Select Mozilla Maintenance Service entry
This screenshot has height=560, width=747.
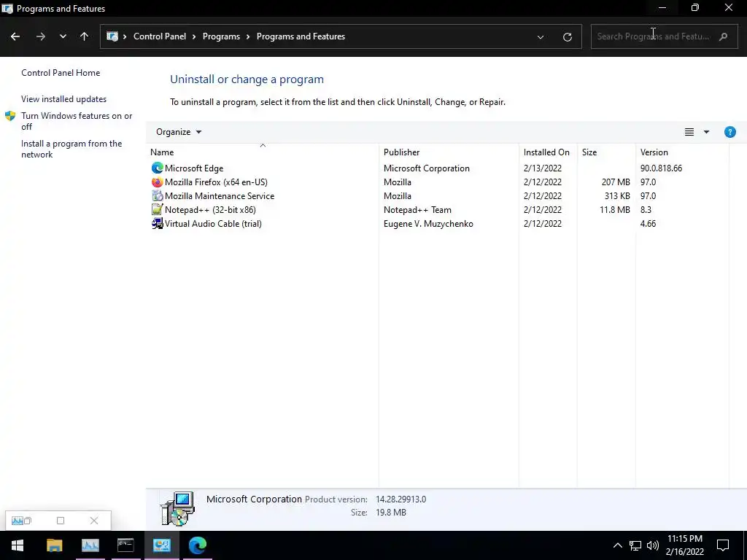[220, 195]
